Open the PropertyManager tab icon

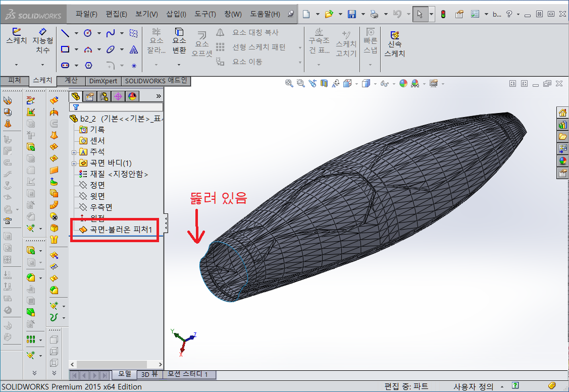(x=89, y=96)
